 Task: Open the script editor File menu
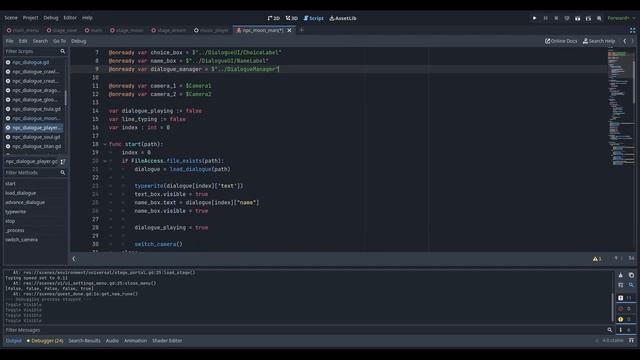click(9, 41)
